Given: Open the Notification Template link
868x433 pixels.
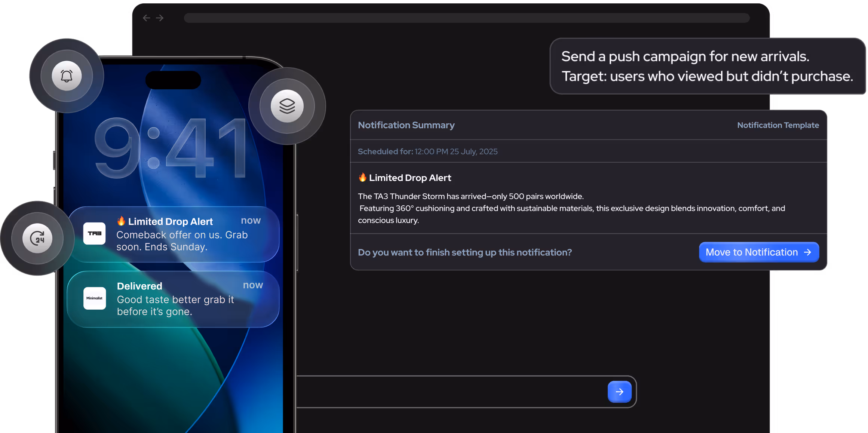Looking at the screenshot, I should pyautogui.click(x=777, y=125).
